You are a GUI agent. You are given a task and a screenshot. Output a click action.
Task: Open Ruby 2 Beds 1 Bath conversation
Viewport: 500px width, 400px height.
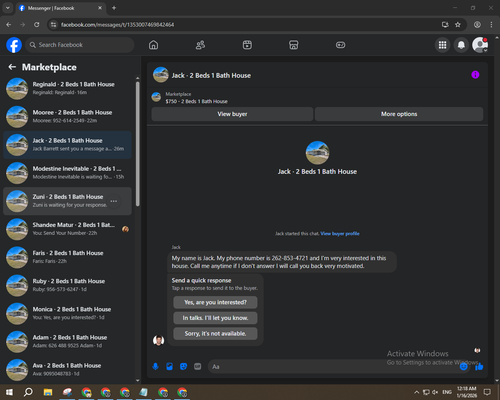point(68,285)
